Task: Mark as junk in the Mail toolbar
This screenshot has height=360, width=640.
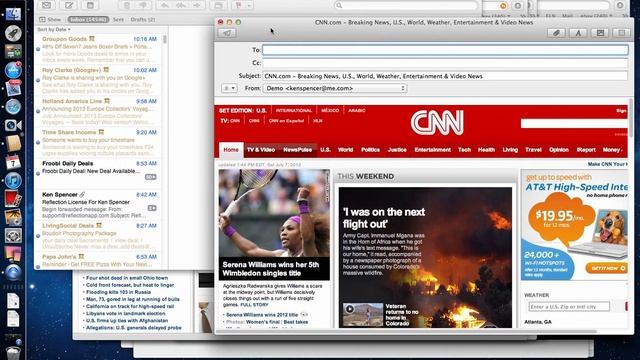Action: click(143, 5)
